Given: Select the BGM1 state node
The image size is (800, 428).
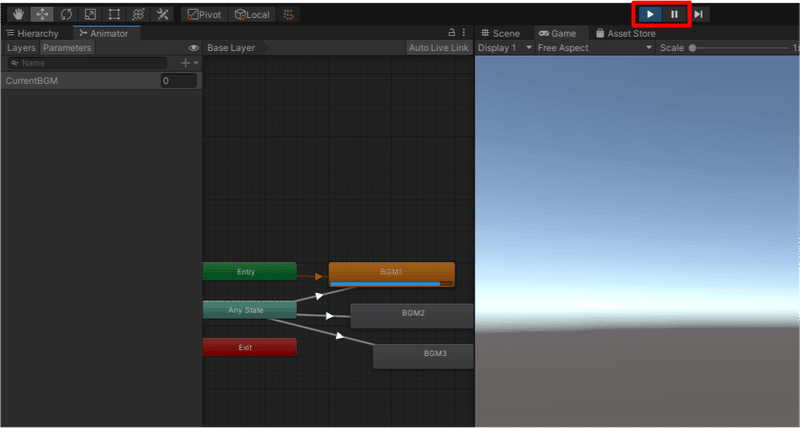Looking at the screenshot, I should point(392,274).
